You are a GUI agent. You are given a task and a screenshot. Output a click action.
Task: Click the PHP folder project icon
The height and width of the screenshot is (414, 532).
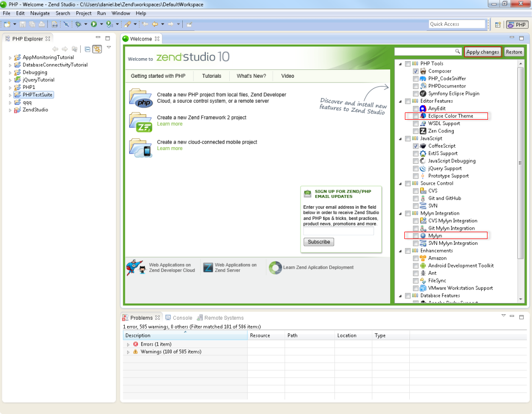point(140,98)
